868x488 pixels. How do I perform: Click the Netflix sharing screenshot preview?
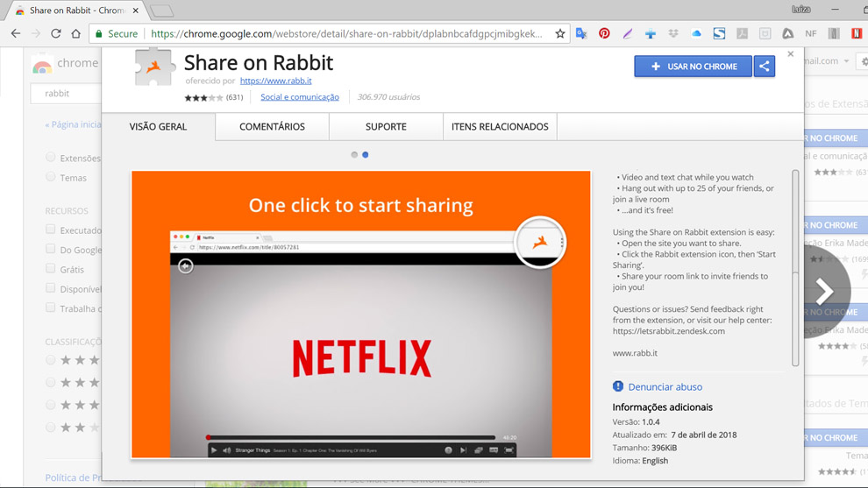(x=361, y=315)
